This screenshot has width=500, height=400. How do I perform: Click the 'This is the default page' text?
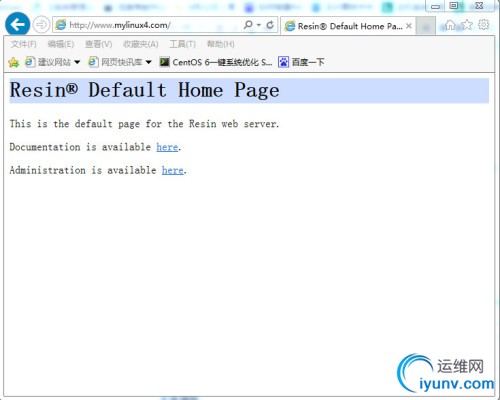click(x=144, y=124)
